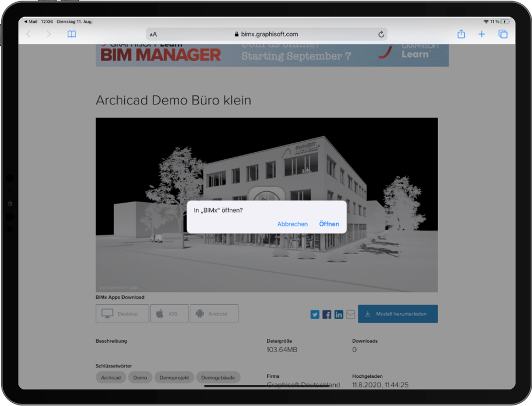Open the AA reader text menu
Image resolution: width=532 pixels, height=406 pixels.
tap(154, 34)
